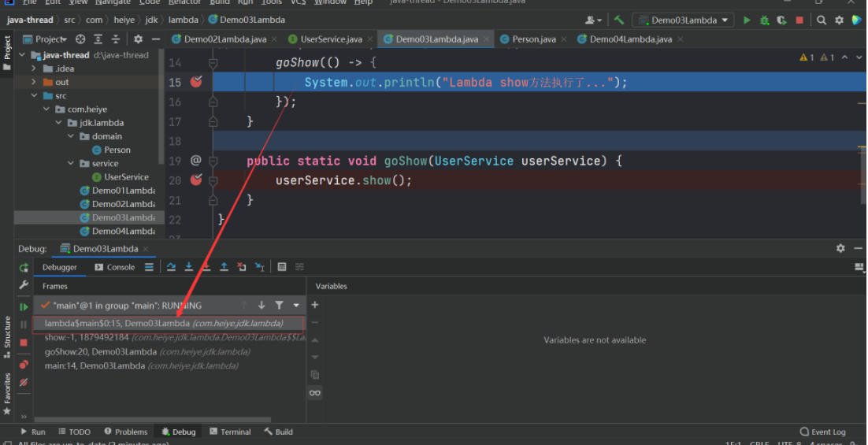Step out in debugger toolbar
This screenshot has width=868, height=445.
[224, 267]
